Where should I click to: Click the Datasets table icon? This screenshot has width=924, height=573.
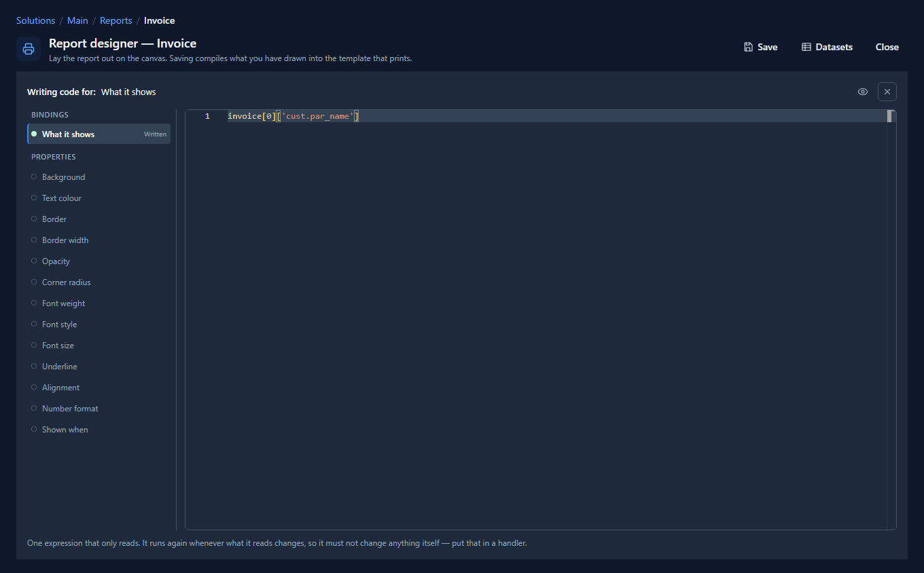(806, 47)
